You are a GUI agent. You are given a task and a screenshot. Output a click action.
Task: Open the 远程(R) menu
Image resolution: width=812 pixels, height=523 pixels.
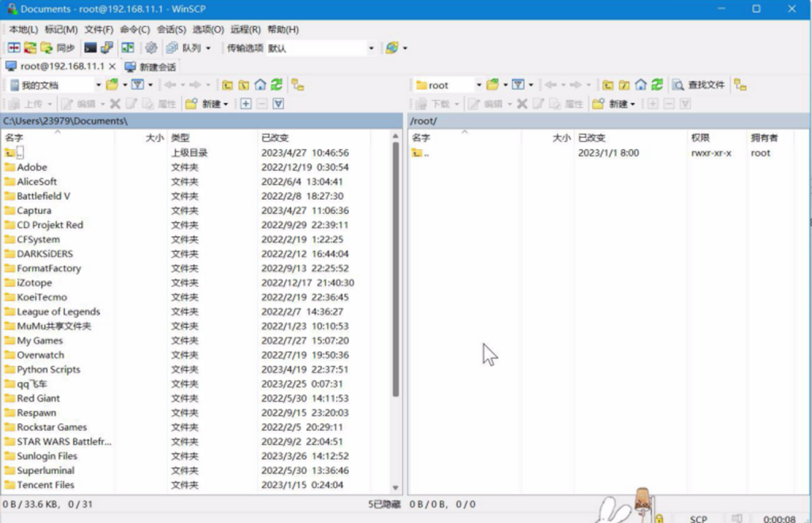pos(246,29)
